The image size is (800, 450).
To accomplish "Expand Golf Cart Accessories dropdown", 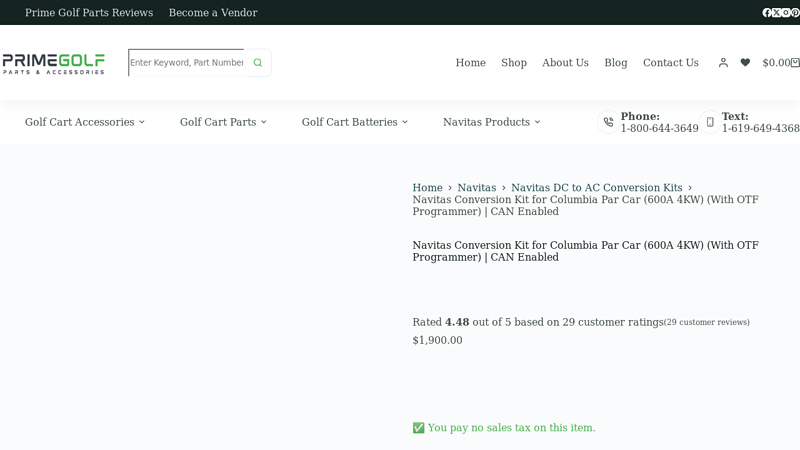I will point(85,122).
